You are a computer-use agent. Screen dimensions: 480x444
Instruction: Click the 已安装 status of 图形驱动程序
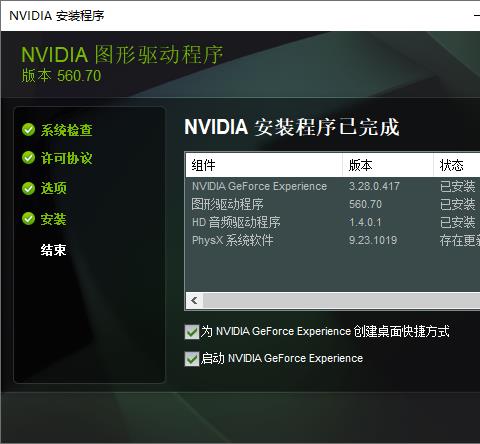pos(457,204)
